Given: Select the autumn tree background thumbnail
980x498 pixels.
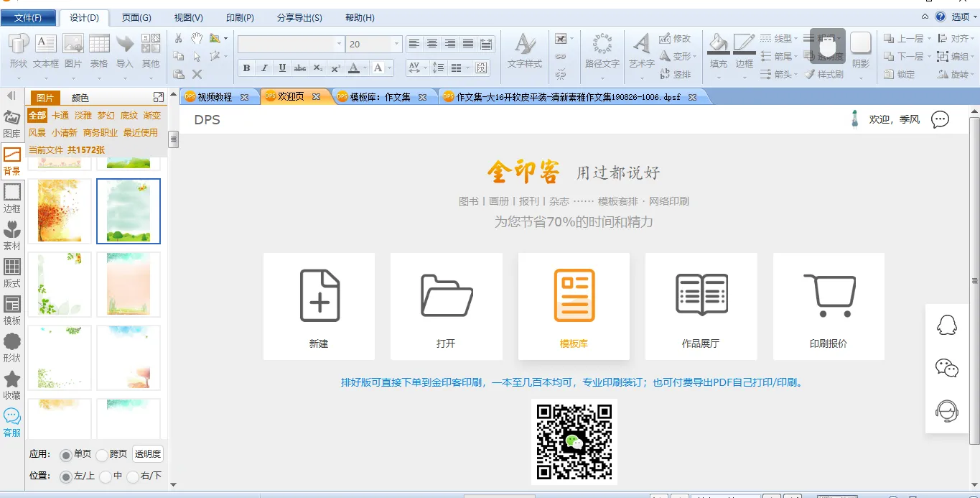Looking at the screenshot, I should (60, 211).
